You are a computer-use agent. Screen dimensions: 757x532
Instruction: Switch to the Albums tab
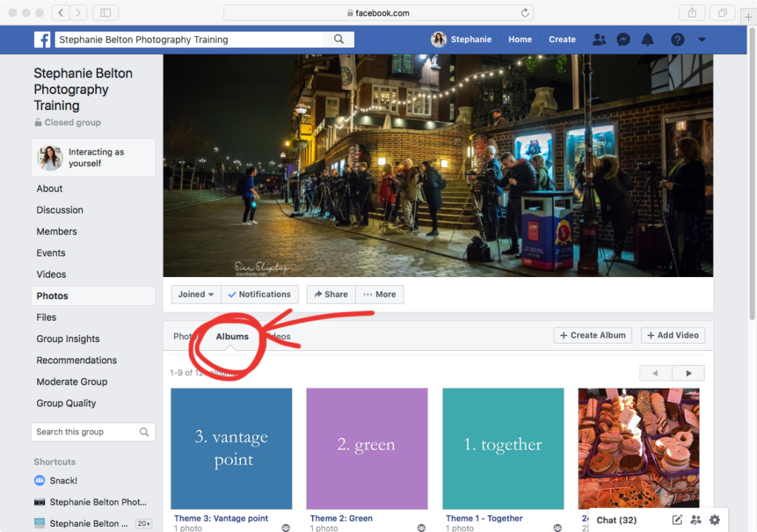point(232,336)
